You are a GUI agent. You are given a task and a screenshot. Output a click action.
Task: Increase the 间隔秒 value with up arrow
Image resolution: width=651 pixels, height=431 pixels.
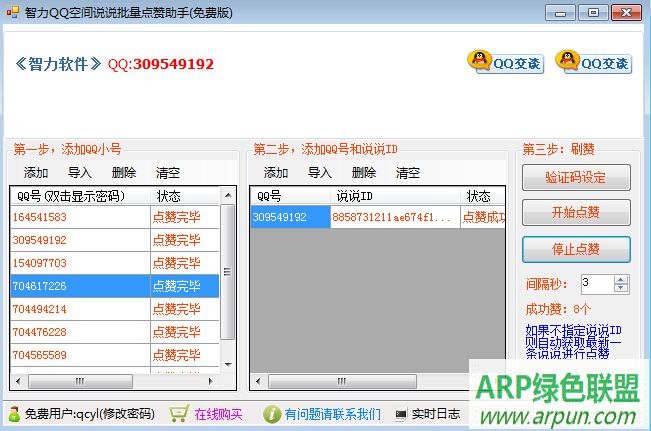pyautogui.click(x=621, y=280)
